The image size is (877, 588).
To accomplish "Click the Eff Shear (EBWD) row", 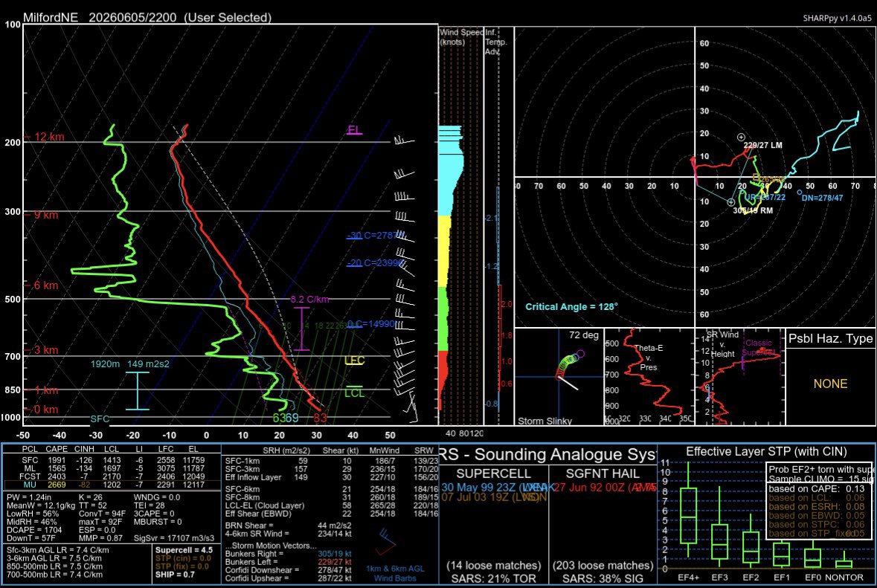I will tap(331, 514).
